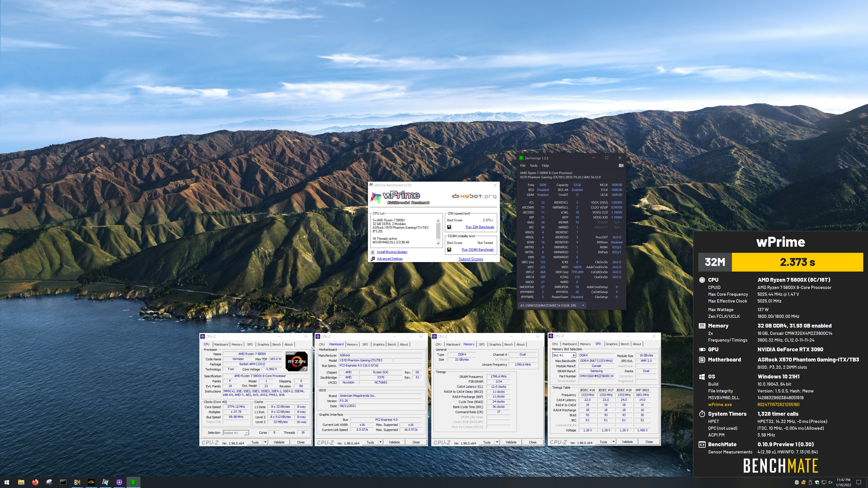This screenshot has width=868, height=488.
Task: Open File Explorer from the taskbar
Action: click(x=21, y=482)
